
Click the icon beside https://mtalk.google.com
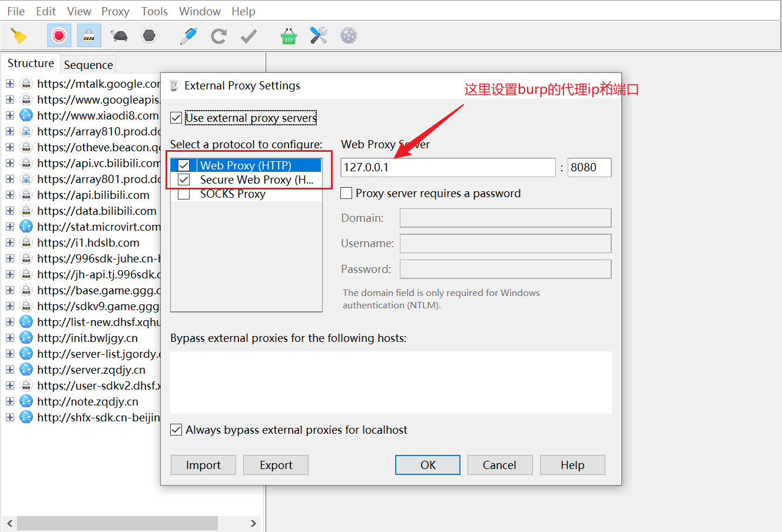tap(26, 84)
